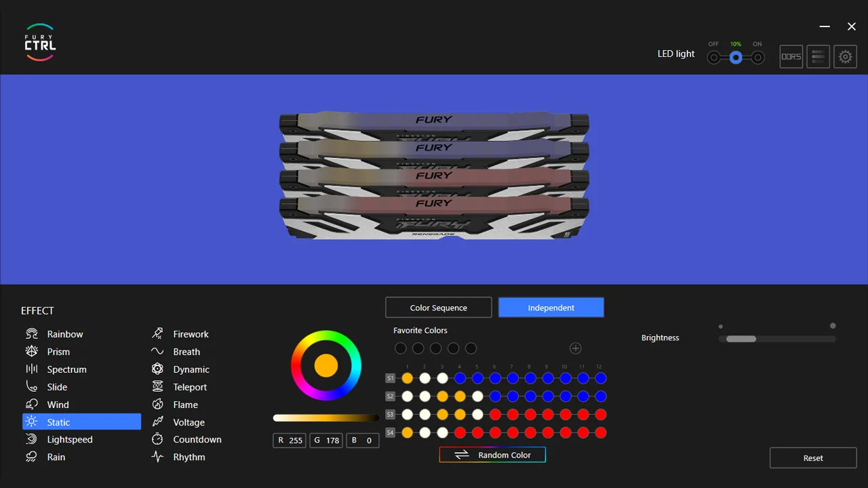868x488 pixels.
Task: Set LED light to OFF
Action: click(713, 58)
